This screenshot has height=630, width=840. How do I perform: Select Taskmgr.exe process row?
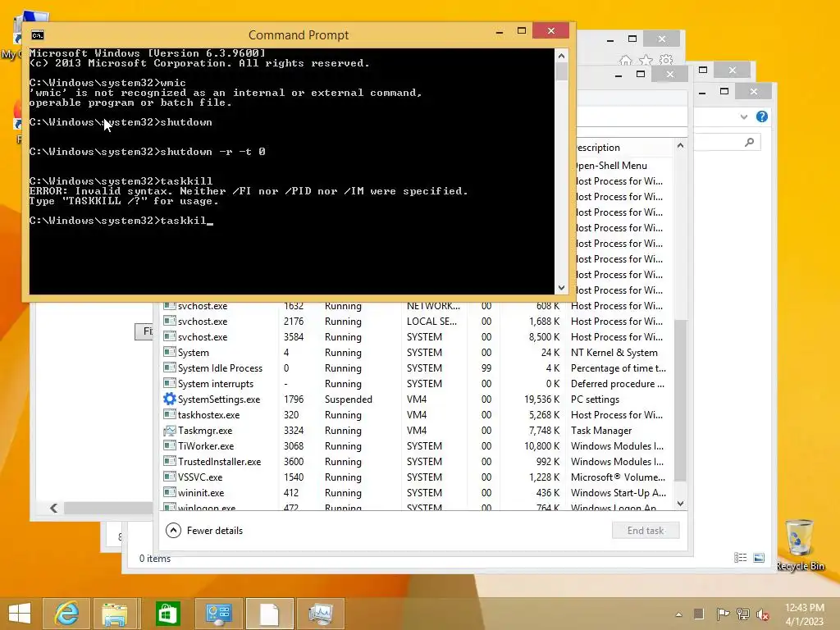[417, 430]
